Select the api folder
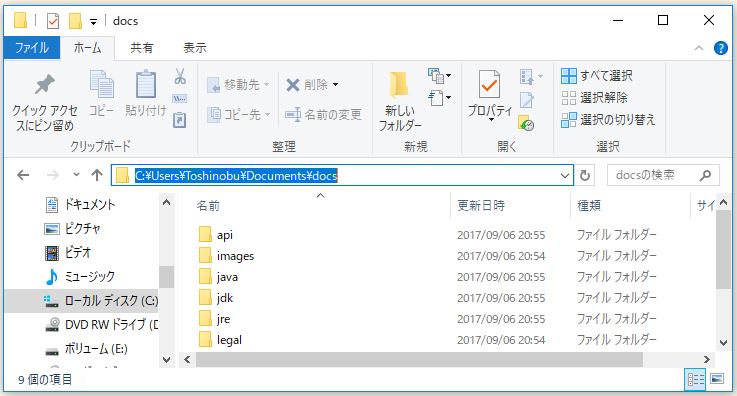This screenshot has width=737, height=396. [x=216, y=234]
